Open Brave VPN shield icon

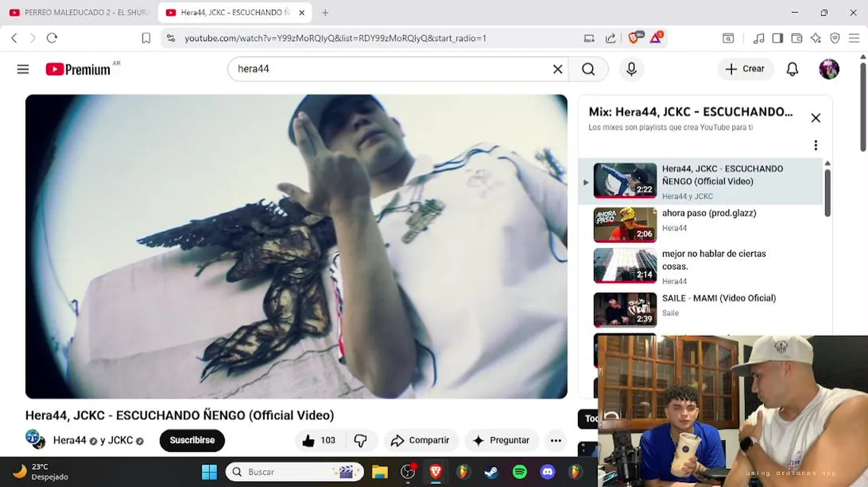pyautogui.click(x=835, y=39)
